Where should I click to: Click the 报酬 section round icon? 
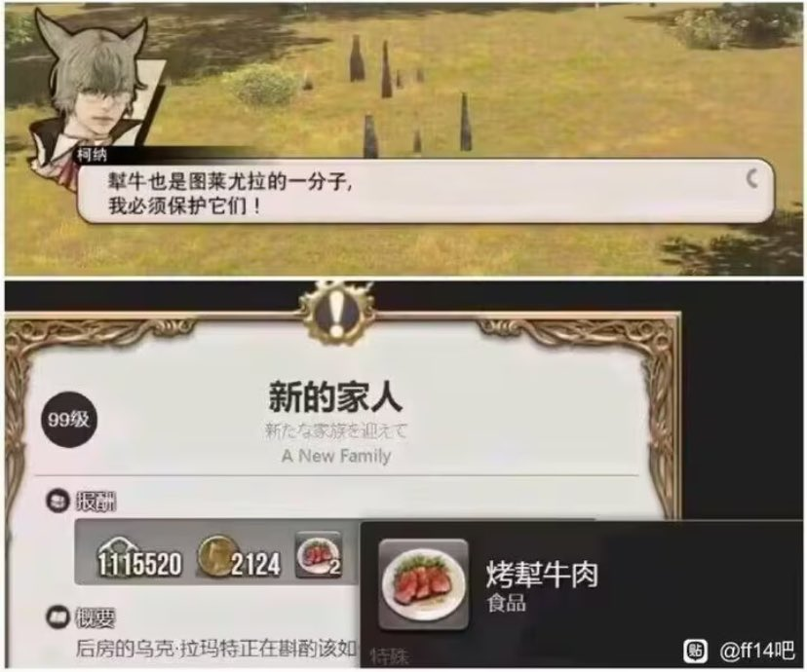click(58, 501)
